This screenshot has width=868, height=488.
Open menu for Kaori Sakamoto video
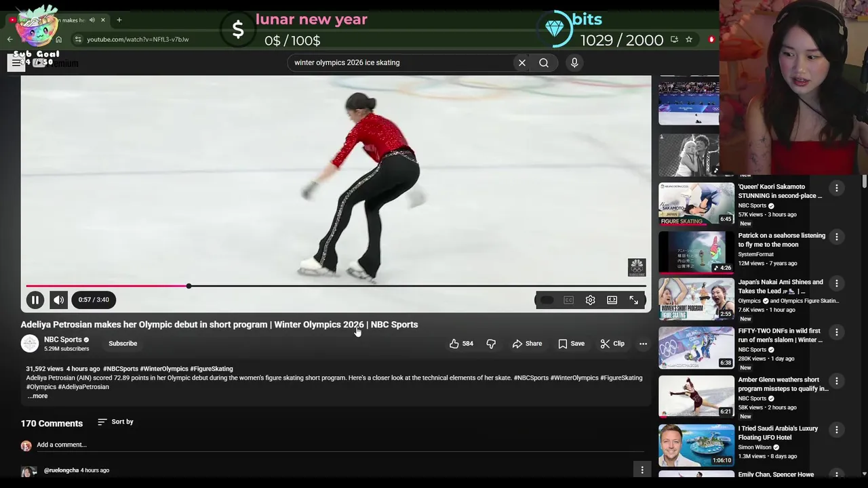click(x=837, y=188)
